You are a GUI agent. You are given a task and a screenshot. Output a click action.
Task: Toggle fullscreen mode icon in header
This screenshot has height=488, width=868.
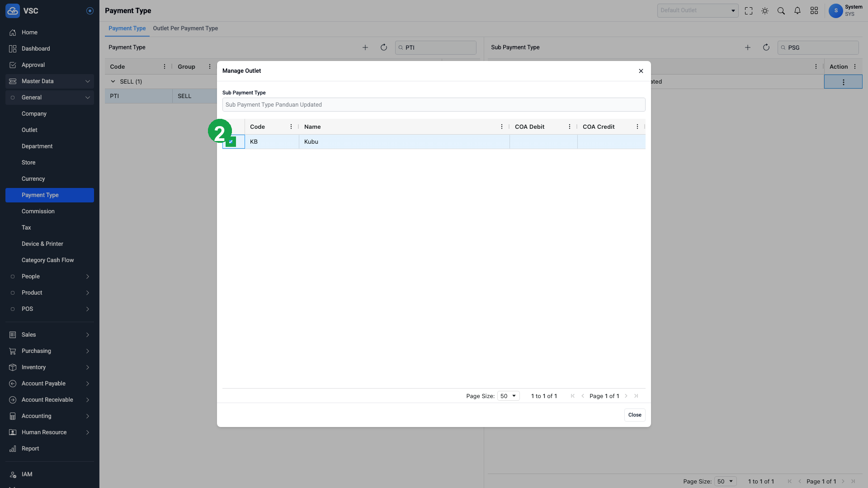coord(749,11)
